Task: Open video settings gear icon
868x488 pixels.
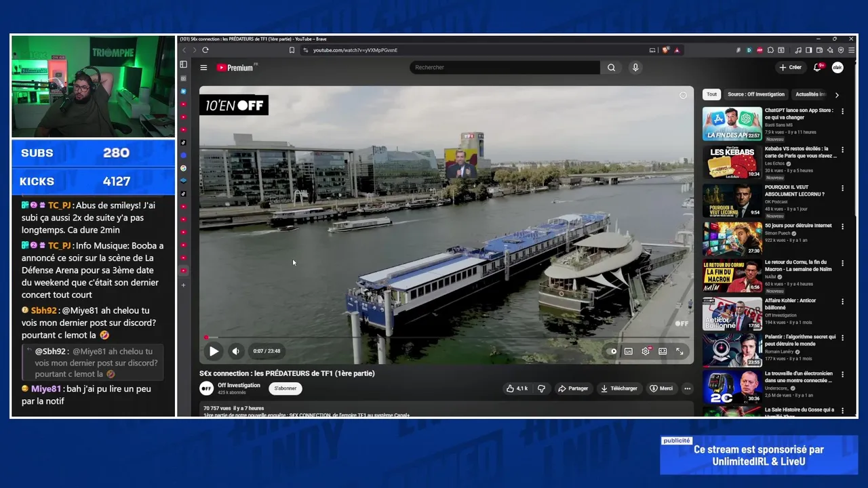Action: [x=646, y=351]
